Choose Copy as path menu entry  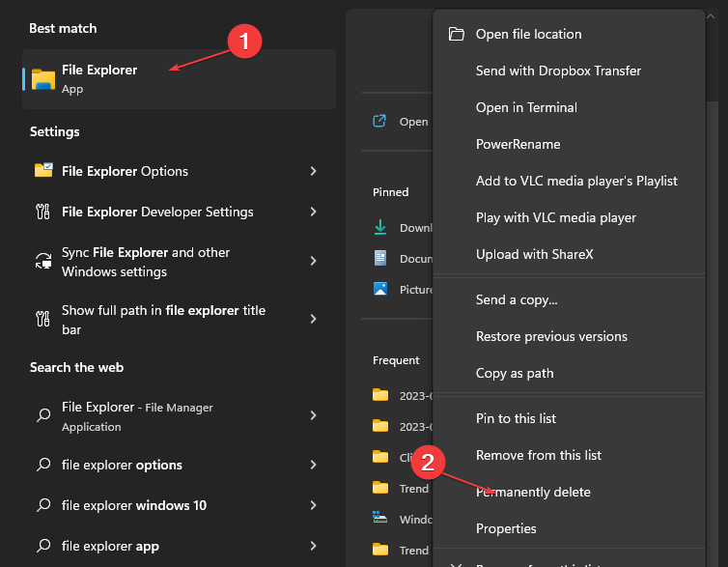click(x=515, y=373)
